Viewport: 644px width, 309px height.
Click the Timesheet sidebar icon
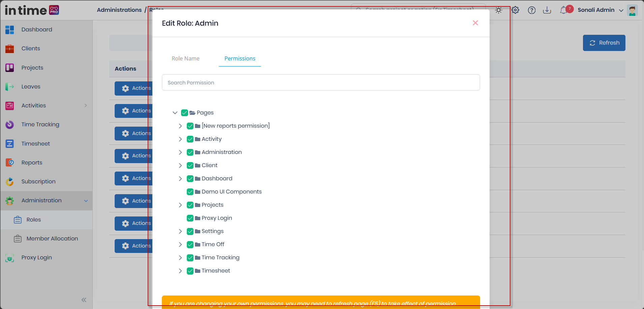coord(10,144)
